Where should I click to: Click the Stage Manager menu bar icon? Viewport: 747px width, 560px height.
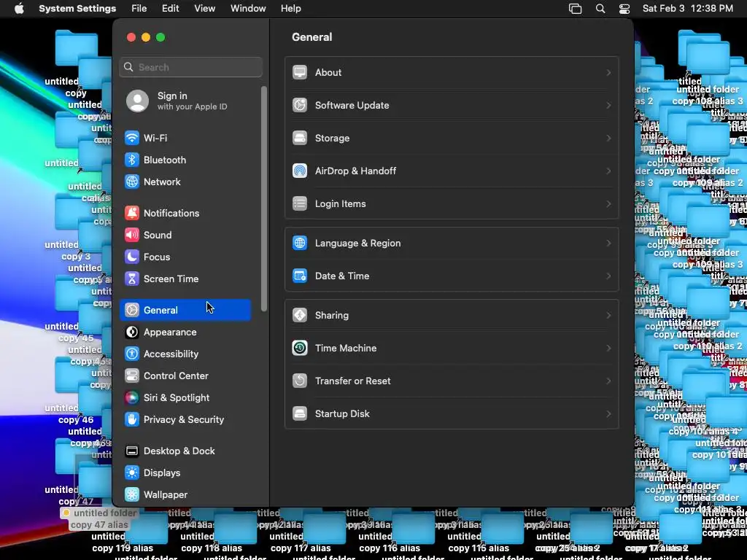coord(576,9)
